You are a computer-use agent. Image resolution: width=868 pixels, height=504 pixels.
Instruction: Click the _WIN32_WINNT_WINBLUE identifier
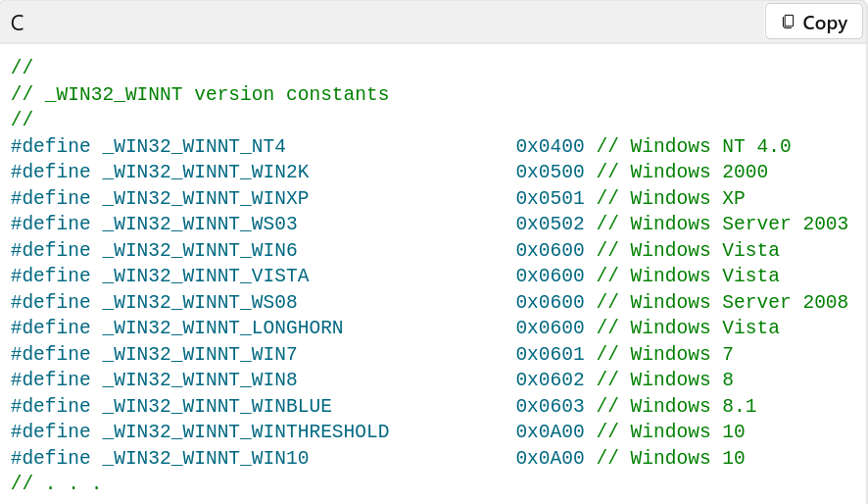click(217, 405)
